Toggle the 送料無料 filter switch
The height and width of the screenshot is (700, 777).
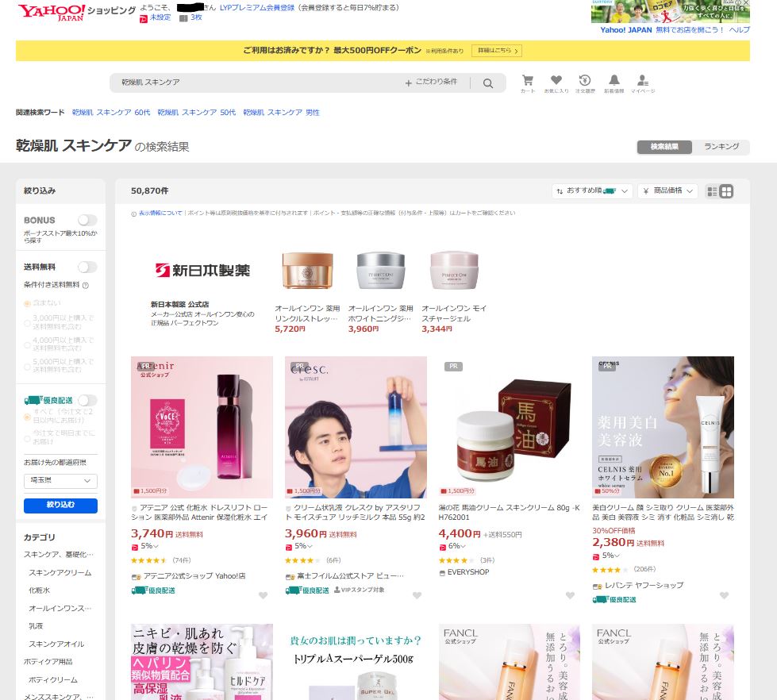(88, 267)
